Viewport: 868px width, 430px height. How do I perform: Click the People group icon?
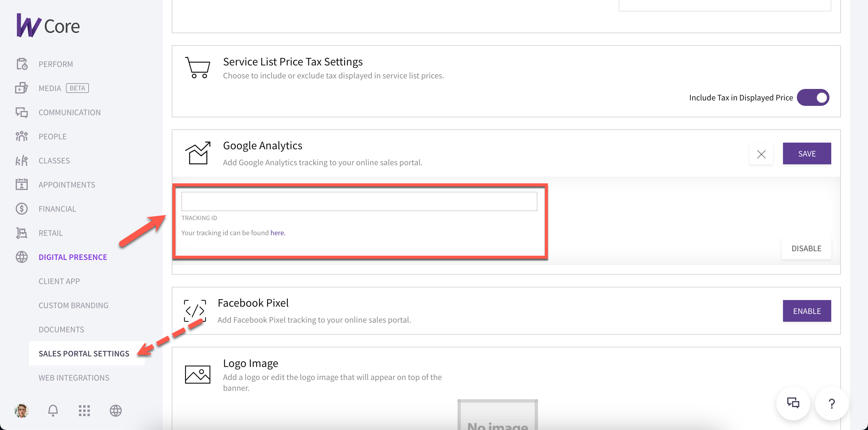(x=22, y=136)
